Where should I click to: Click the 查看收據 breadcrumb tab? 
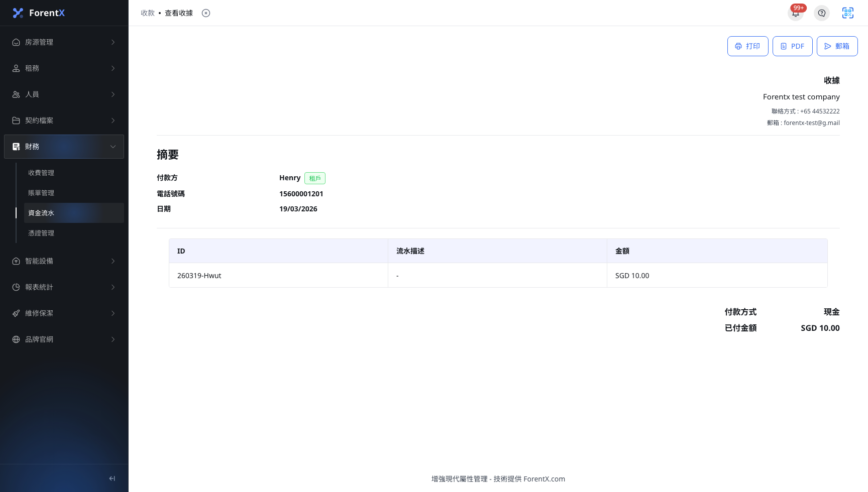(x=179, y=13)
